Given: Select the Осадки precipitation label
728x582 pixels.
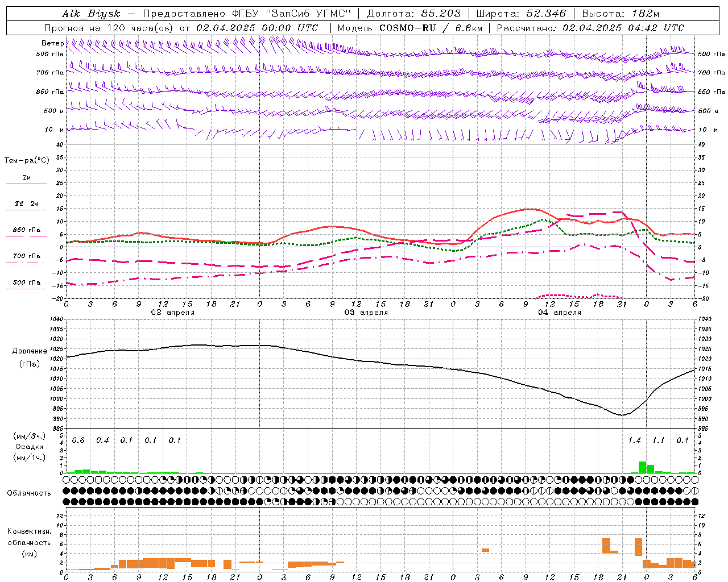Looking at the screenshot, I should (29, 447).
